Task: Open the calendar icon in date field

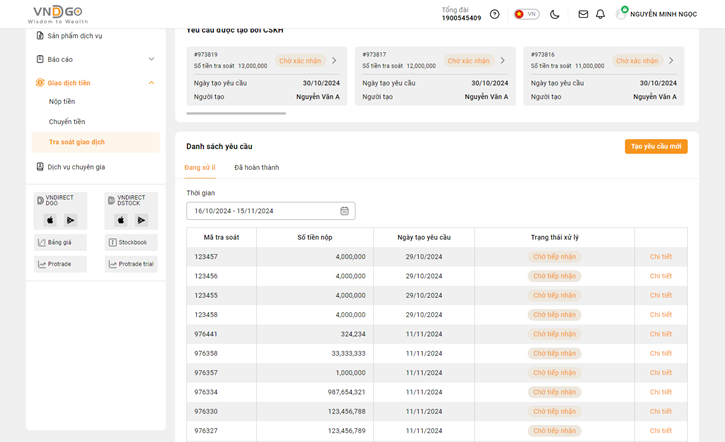Action: coord(344,211)
